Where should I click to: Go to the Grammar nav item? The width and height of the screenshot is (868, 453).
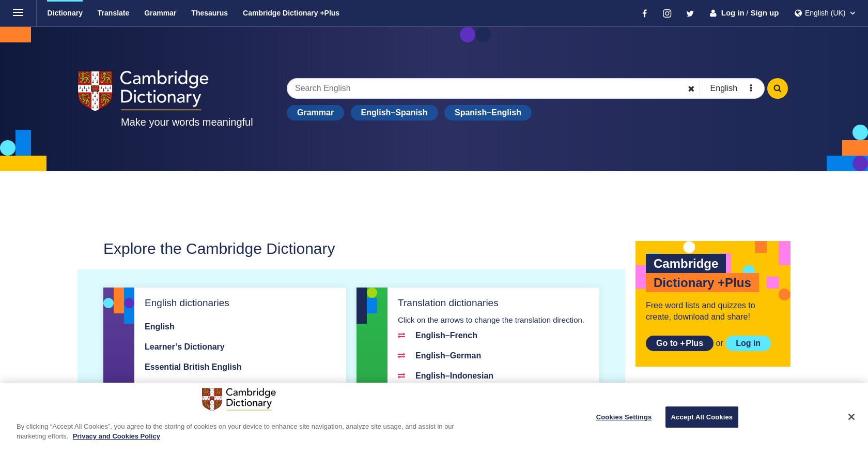(160, 13)
